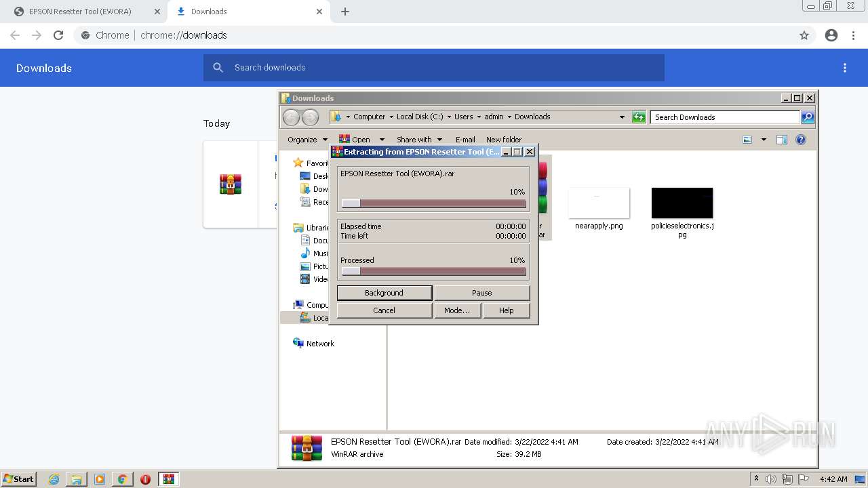Select Videos library icon
Viewport: 868px width, 488px height.
pyautogui.click(x=305, y=279)
